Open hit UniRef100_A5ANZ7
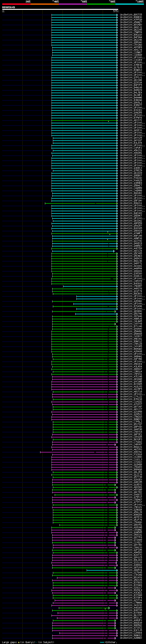The width and height of the screenshot is (146, 644). [x=131, y=22]
